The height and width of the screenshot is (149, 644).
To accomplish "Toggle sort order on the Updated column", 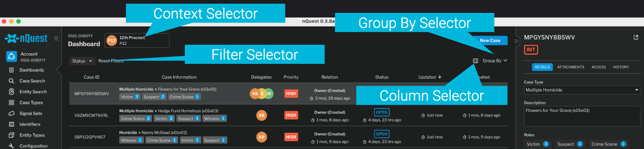I will pyautogui.click(x=430, y=77).
